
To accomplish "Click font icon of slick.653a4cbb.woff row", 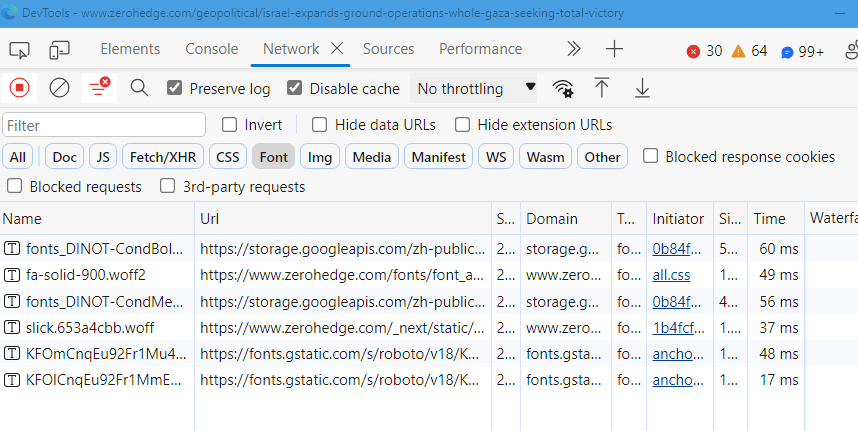I will click(11, 328).
